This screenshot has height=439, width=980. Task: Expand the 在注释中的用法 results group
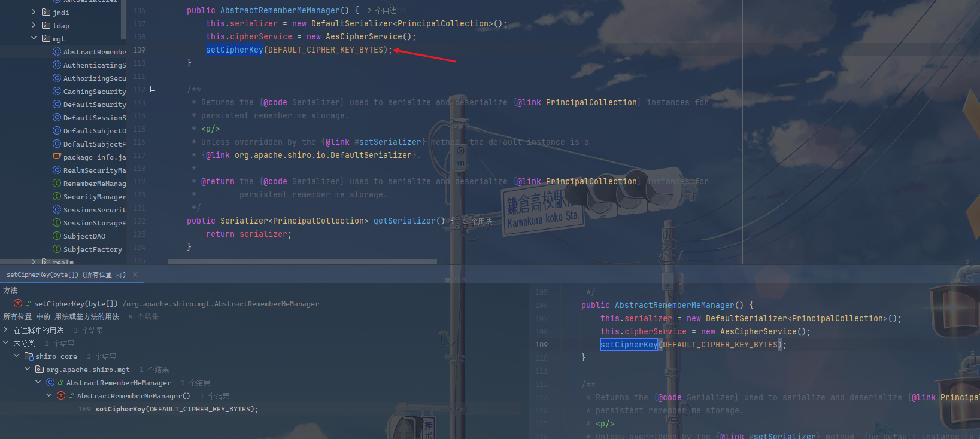coord(6,330)
